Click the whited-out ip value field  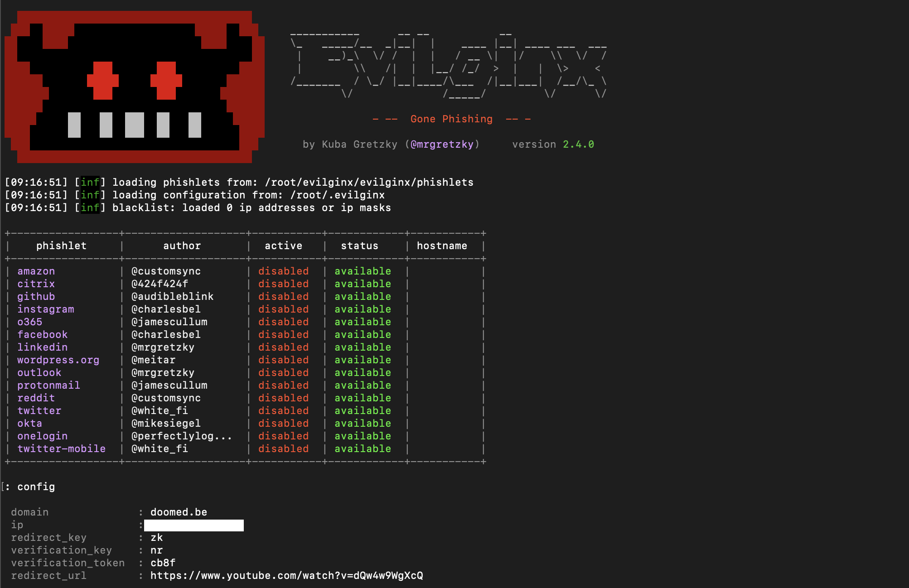[194, 525]
